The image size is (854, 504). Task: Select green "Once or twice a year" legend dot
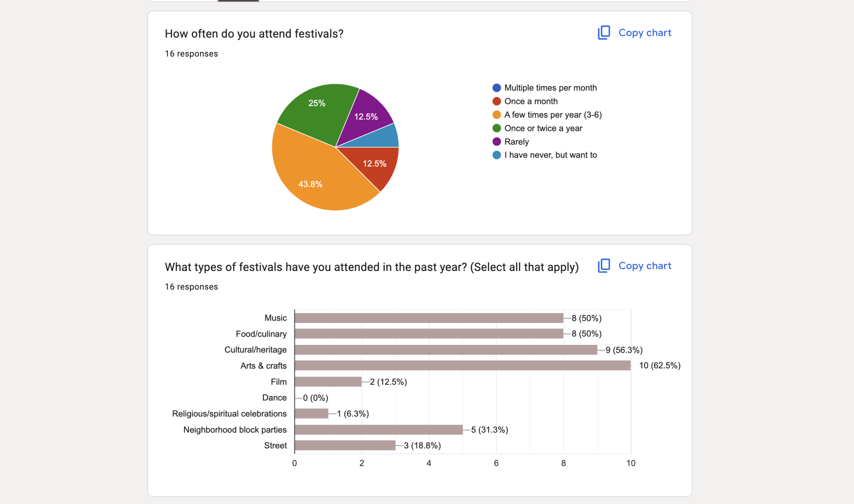pyautogui.click(x=496, y=128)
